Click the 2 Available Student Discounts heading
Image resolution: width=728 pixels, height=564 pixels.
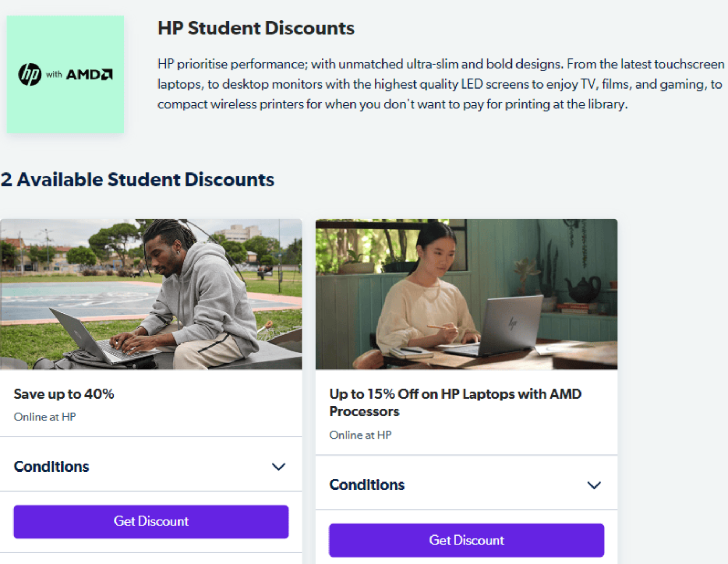point(137,180)
